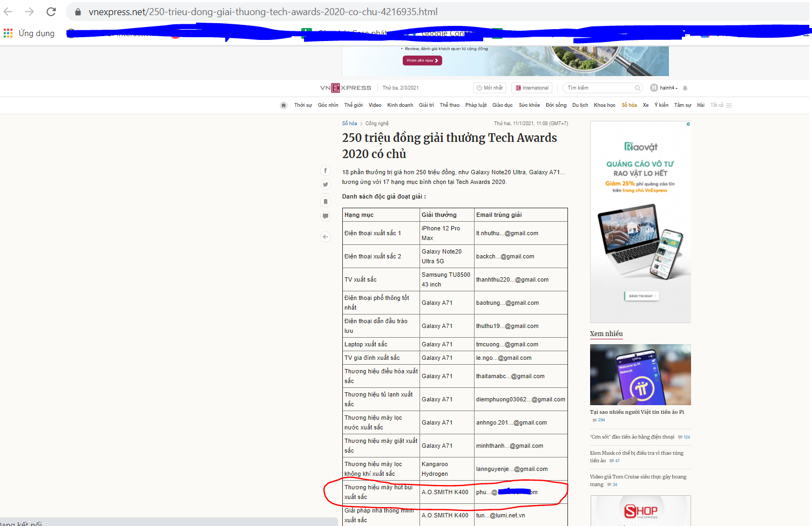Viewport: 812px width, 526px height.
Task: Click the top real-estate advertisement banner
Action: (505, 61)
